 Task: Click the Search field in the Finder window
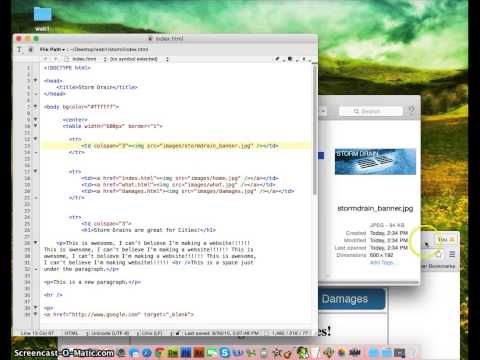coord(371,111)
